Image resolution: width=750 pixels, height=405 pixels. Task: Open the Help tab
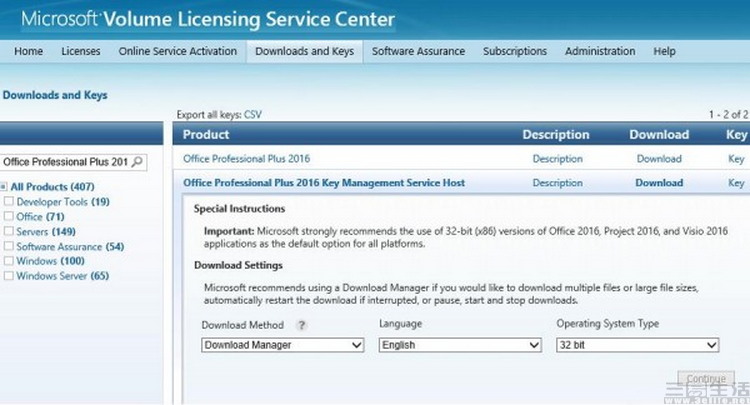(664, 51)
